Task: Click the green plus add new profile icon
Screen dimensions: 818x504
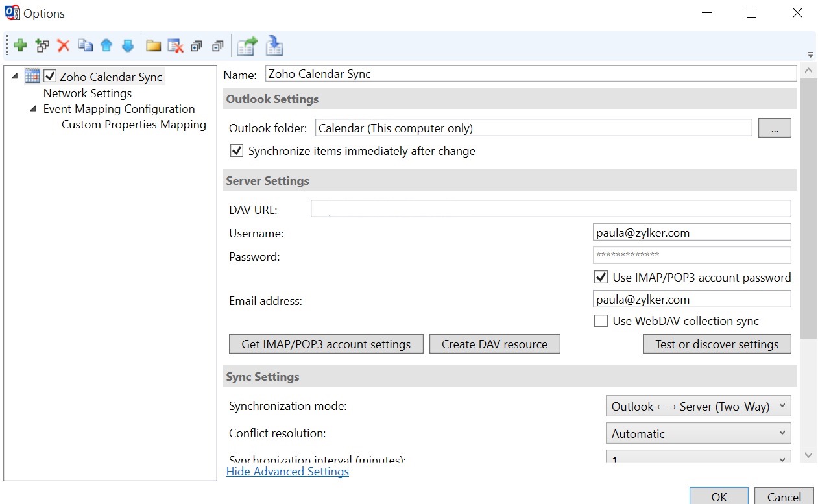Action: [x=20, y=45]
